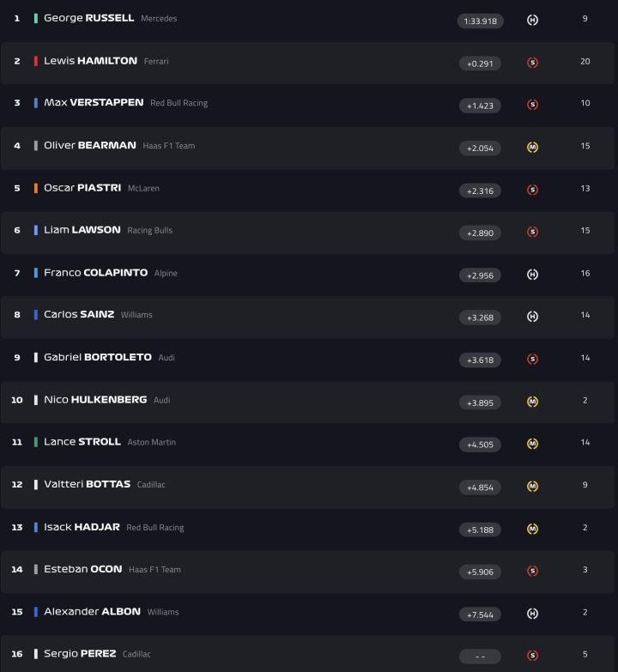Click Bortoleto's soft tyre compound icon
The image size is (618, 672).
pos(532,360)
